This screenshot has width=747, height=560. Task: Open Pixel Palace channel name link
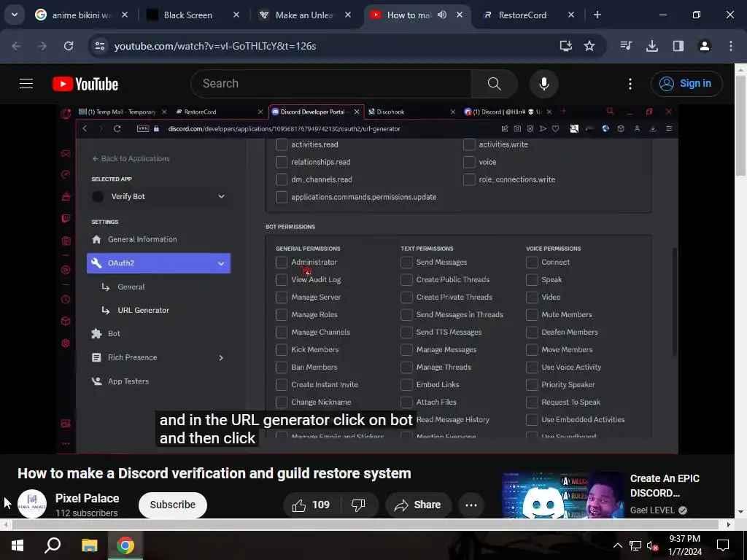click(x=88, y=498)
